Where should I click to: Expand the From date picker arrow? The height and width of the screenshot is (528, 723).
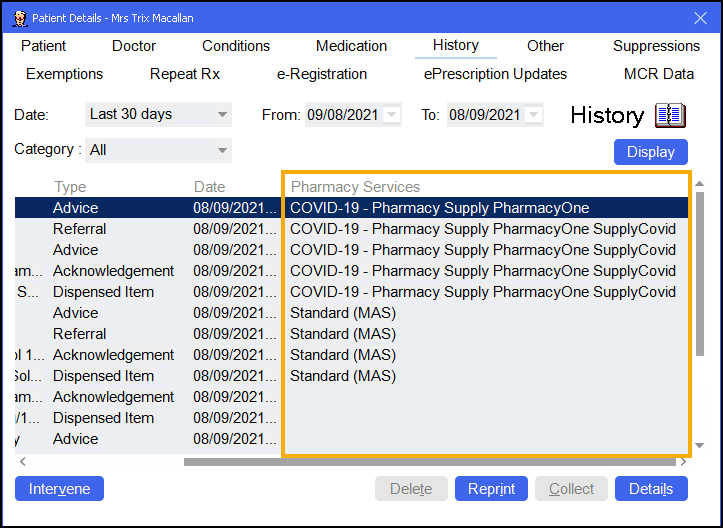coord(391,115)
